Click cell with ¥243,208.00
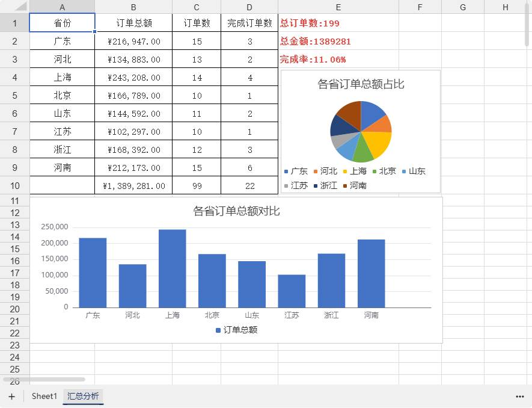The image size is (532, 408). tap(133, 77)
